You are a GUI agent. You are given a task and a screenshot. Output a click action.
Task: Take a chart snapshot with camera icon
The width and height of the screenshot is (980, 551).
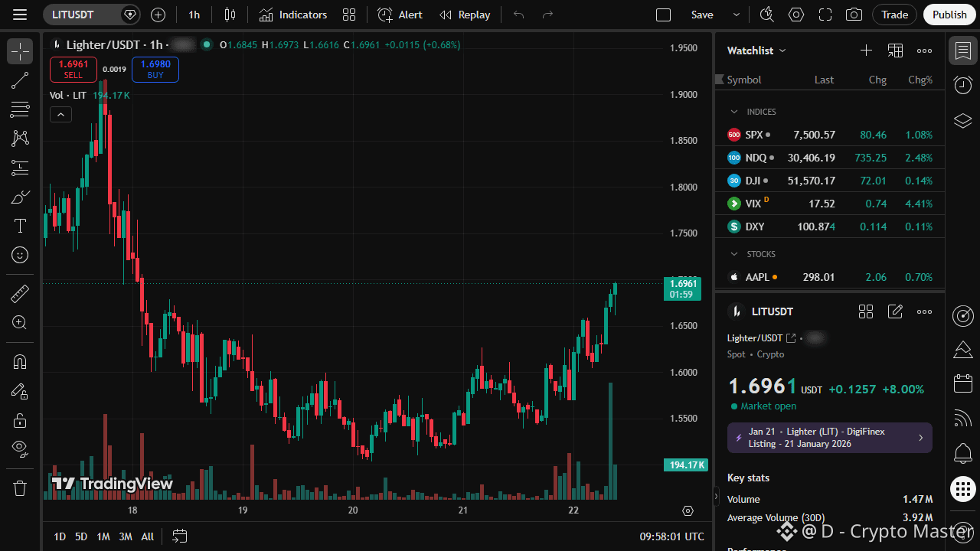click(x=854, y=15)
